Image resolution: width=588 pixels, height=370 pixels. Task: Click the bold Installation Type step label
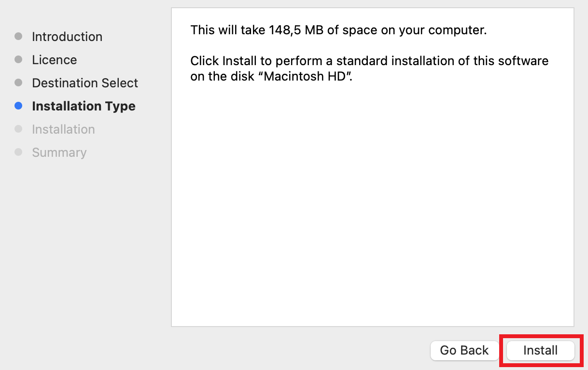(x=84, y=106)
